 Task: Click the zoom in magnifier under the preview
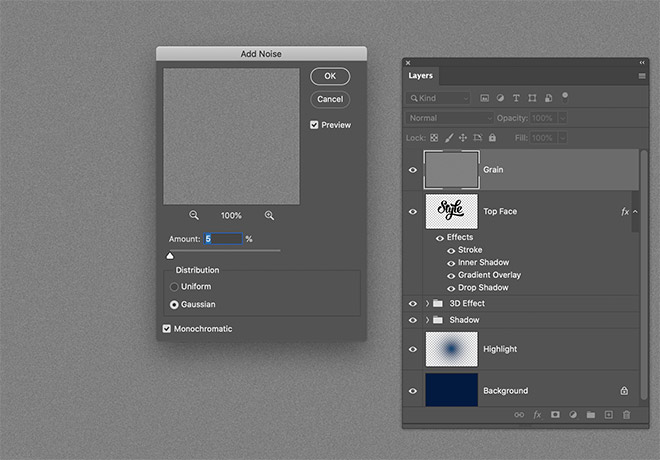point(269,215)
